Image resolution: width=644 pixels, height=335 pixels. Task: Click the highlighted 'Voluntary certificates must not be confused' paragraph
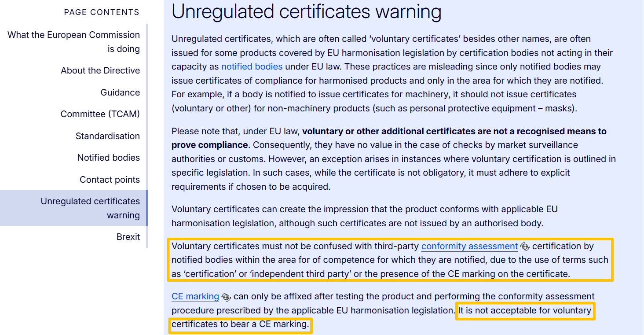pos(390,260)
